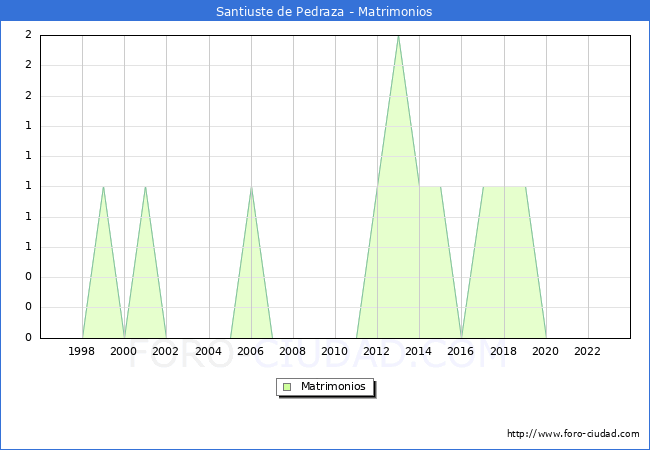Image resolution: width=650 pixels, height=450 pixels.
Task: Select the 2020 x-axis label
Action: click(x=546, y=351)
